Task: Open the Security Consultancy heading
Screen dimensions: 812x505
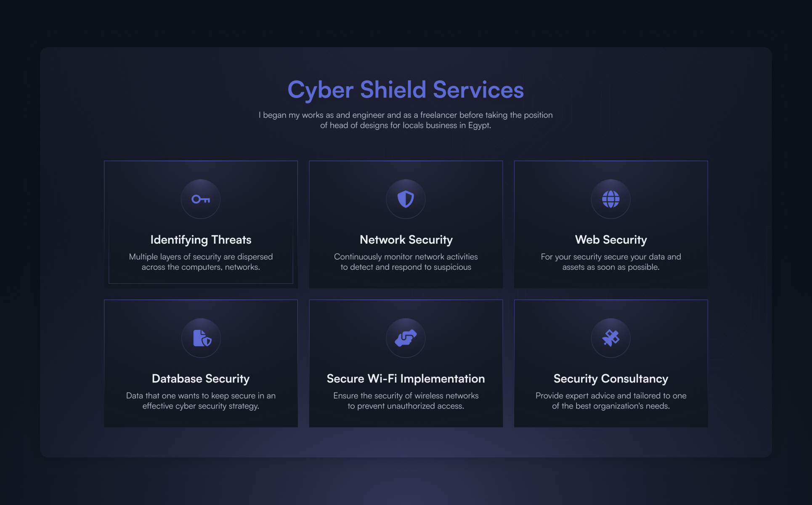Action: point(611,378)
